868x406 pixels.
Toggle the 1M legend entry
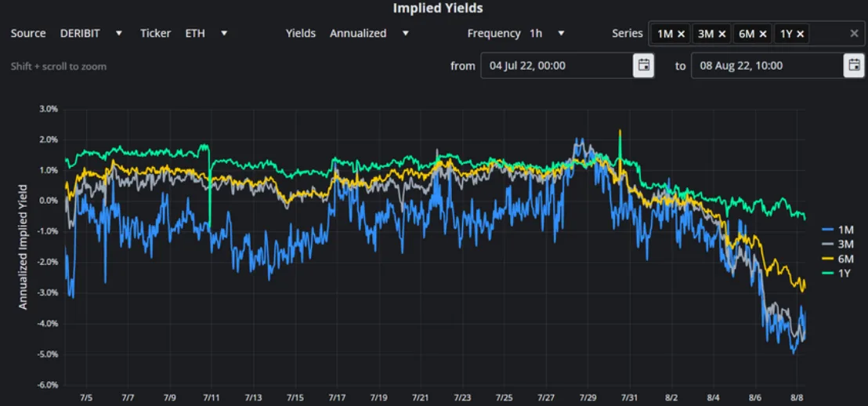837,230
